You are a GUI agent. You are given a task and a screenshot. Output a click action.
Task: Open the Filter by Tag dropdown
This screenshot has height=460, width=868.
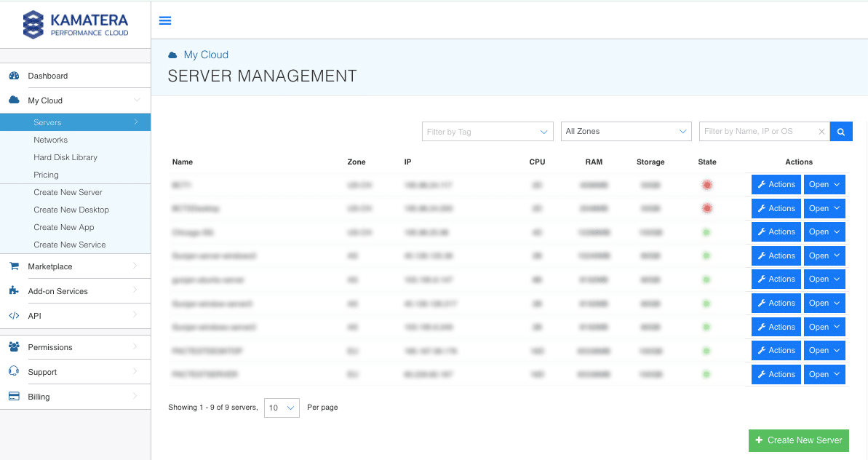coord(487,132)
